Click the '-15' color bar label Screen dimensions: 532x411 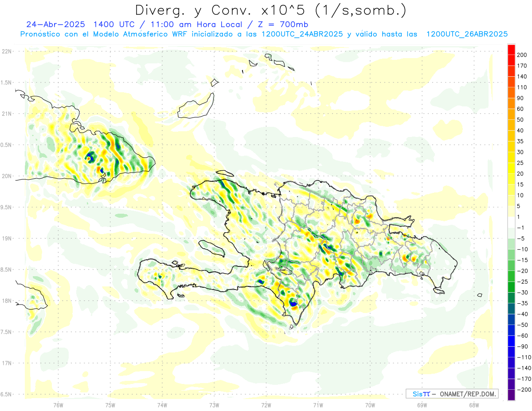[x=523, y=260]
